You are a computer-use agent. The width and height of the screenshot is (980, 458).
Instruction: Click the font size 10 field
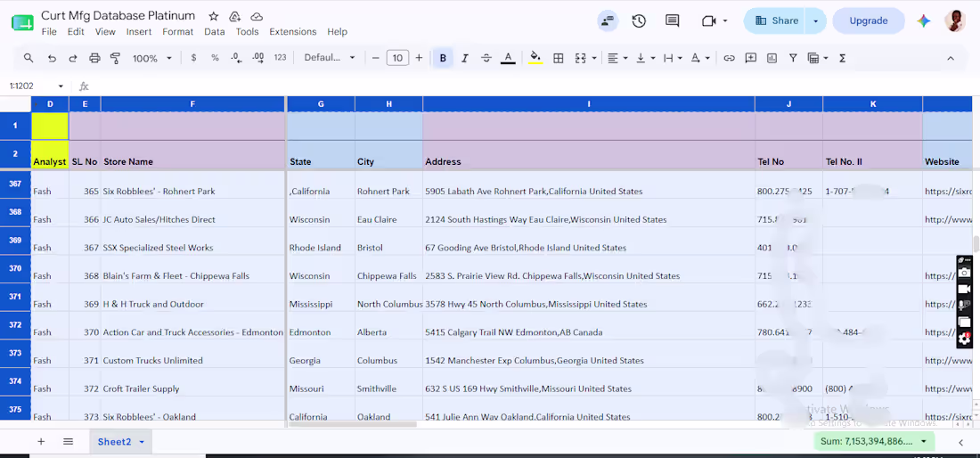(x=397, y=58)
